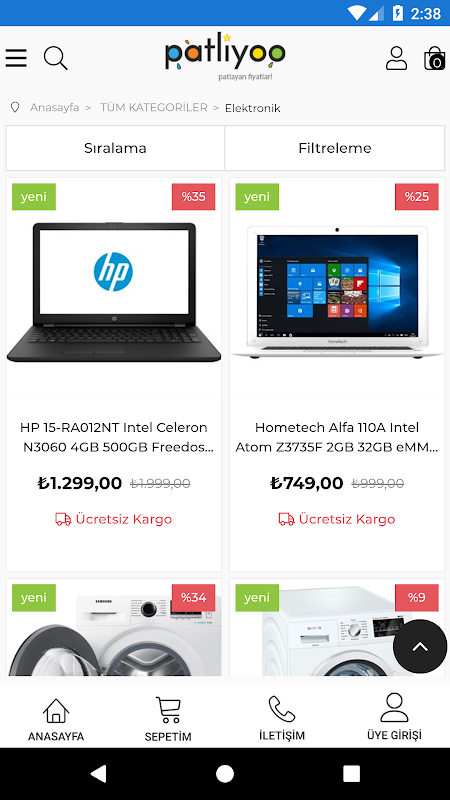Screen dimensions: 450x800
Task: Tap the search magnifier icon
Action: pos(55,58)
